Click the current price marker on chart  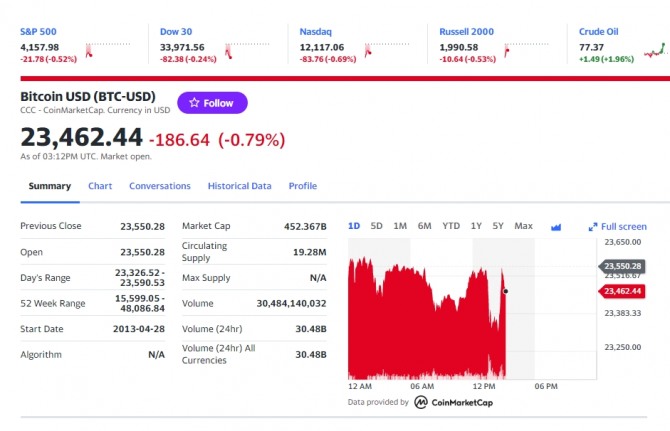pos(505,291)
